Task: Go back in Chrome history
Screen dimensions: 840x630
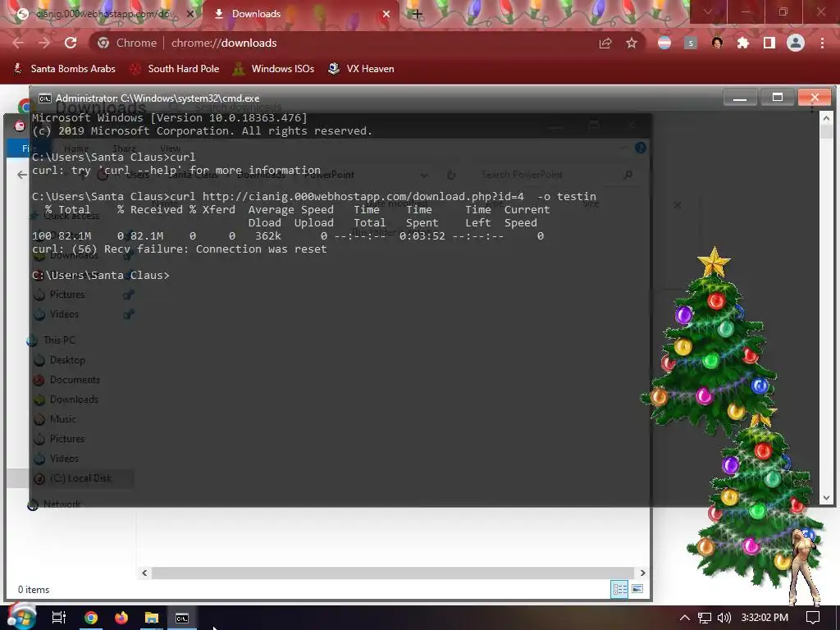Action: [x=18, y=43]
